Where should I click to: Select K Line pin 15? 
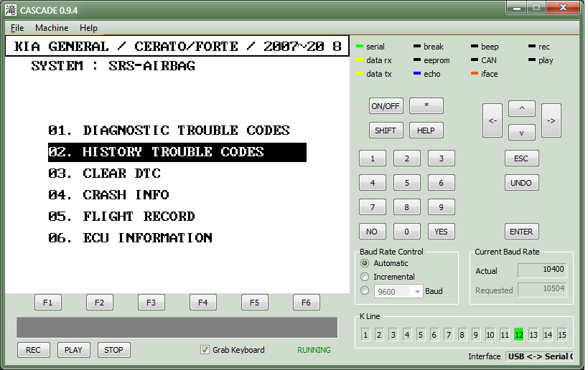(561, 334)
